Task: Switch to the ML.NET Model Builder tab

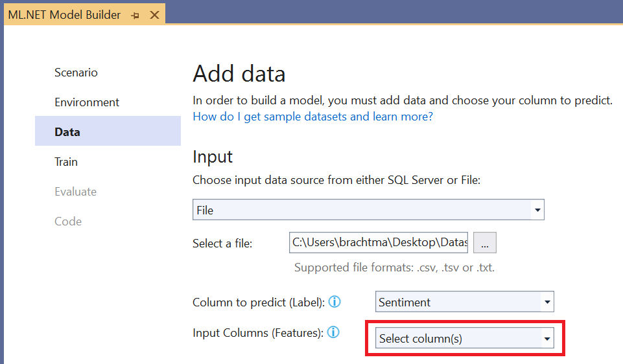Action: click(x=64, y=15)
